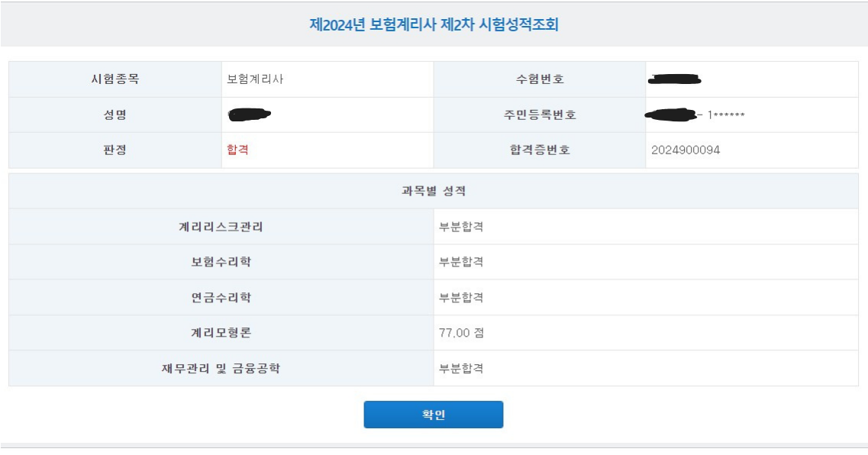868x455 pixels.
Task: Click the masked 주민등록번호 value
Action: (x=695, y=115)
